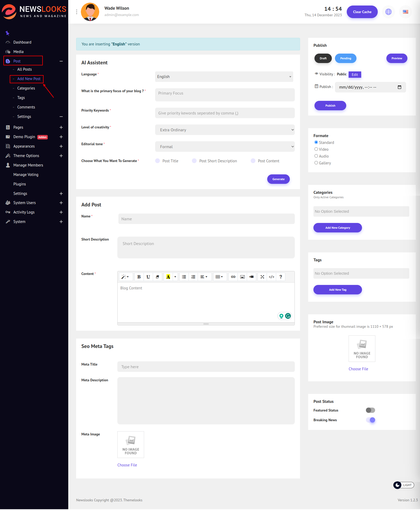The height and width of the screenshot is (510, 420).
Task: Insert a link in the content editor
Action: point(233,277)
